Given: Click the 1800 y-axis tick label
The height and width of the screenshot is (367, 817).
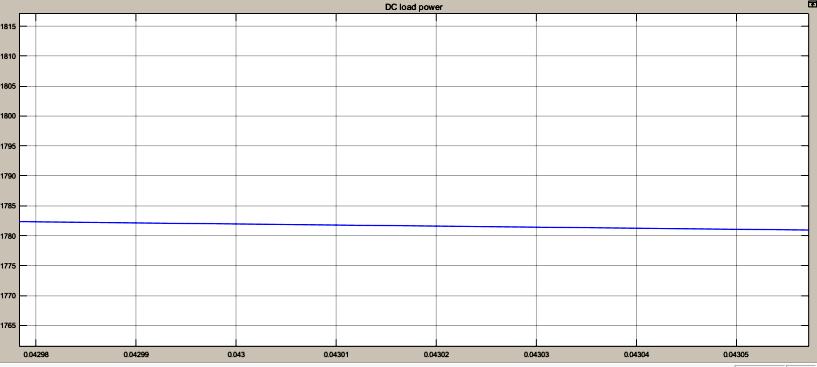Looking at the screenshot, I should 8,116.
